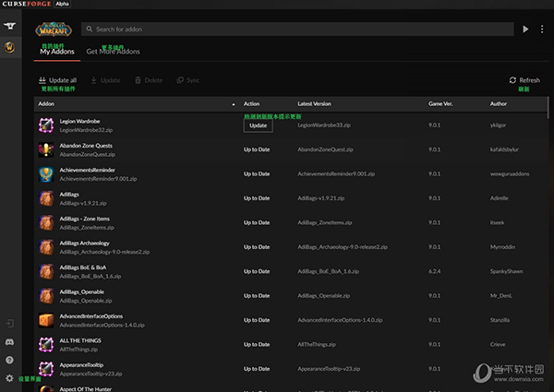This screenshot has height=392, width=554.
Task: Open the CurseForge home anvil icon
Action: [x=9, y=26]
